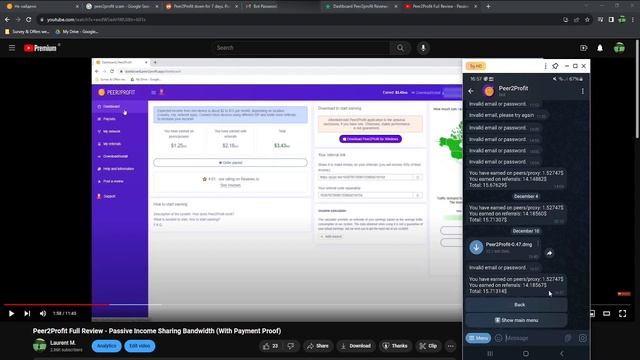The image size is (640, 360).
Task: Open a new browser tab with plus
Action: [x=488, y=7]
